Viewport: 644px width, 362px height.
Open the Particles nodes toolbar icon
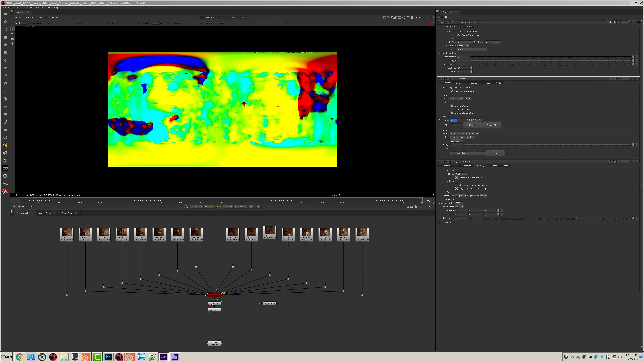coord(5,91)
